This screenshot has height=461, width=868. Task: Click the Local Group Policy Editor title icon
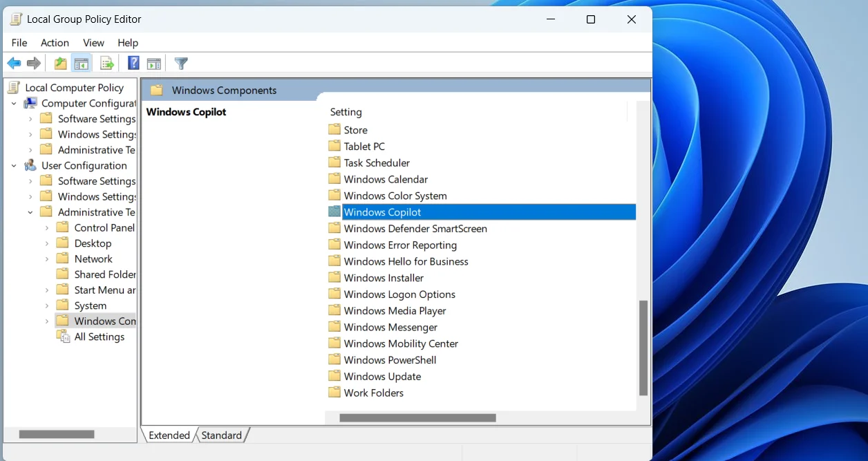(x=16, y=19)
